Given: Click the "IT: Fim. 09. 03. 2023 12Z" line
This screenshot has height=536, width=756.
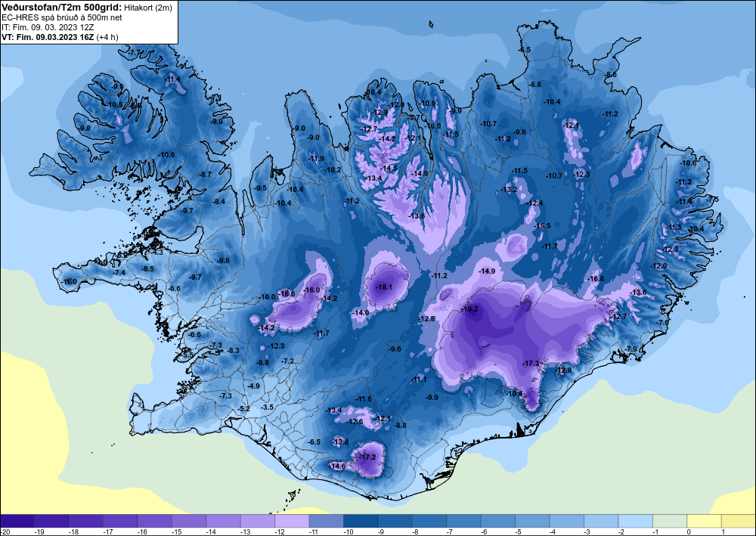Looking at the screenshot, I should tap(48, 27).
